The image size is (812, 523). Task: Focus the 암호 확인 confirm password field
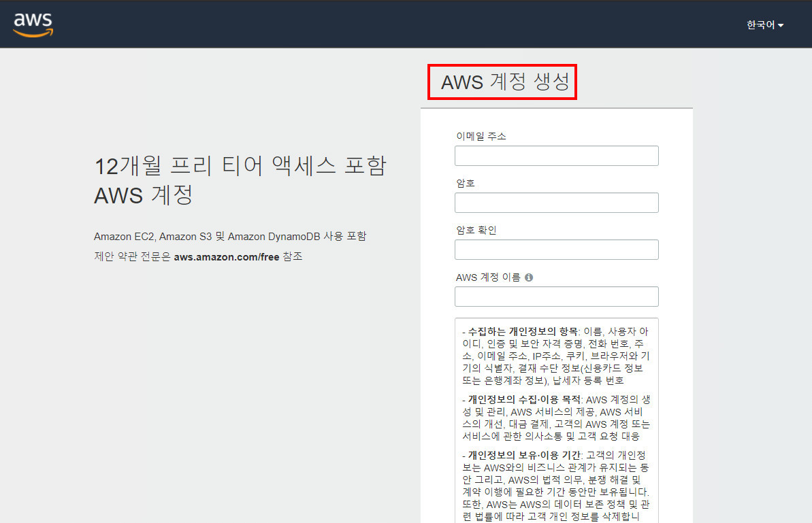pyautogui.click(x=557, y=250)
